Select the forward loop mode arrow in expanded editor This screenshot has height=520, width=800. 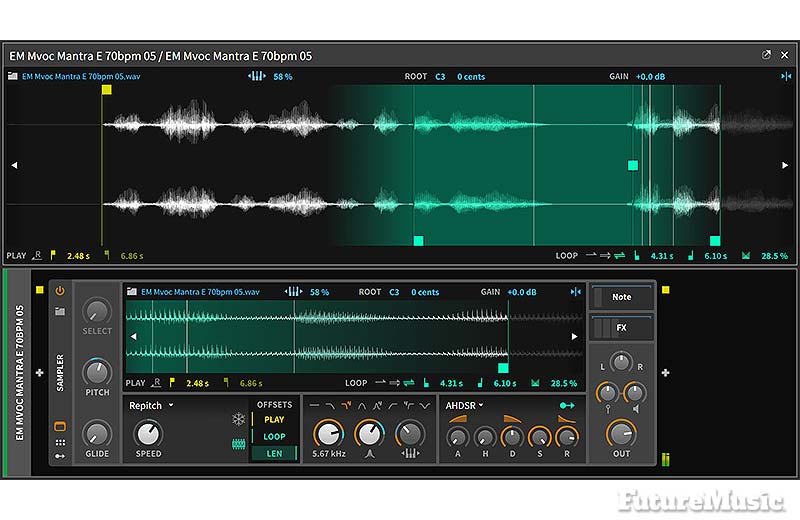pyautogui.click(x=605, y=255)
